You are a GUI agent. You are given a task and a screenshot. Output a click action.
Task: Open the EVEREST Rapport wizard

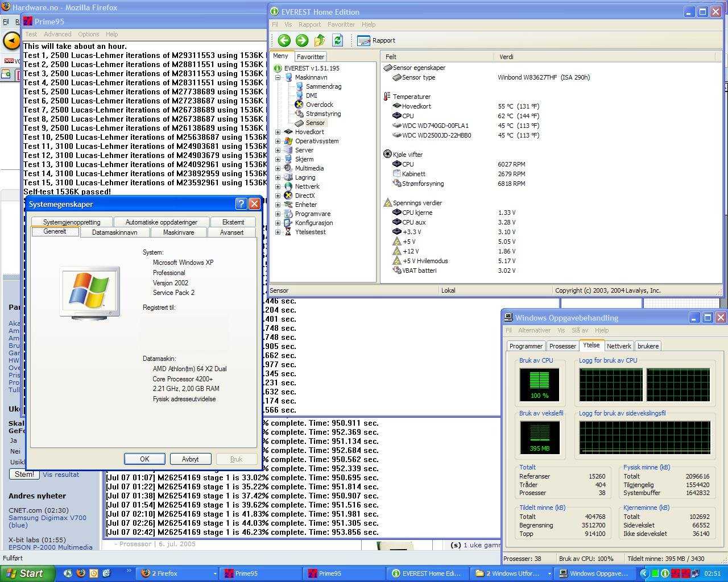[376, 40]
